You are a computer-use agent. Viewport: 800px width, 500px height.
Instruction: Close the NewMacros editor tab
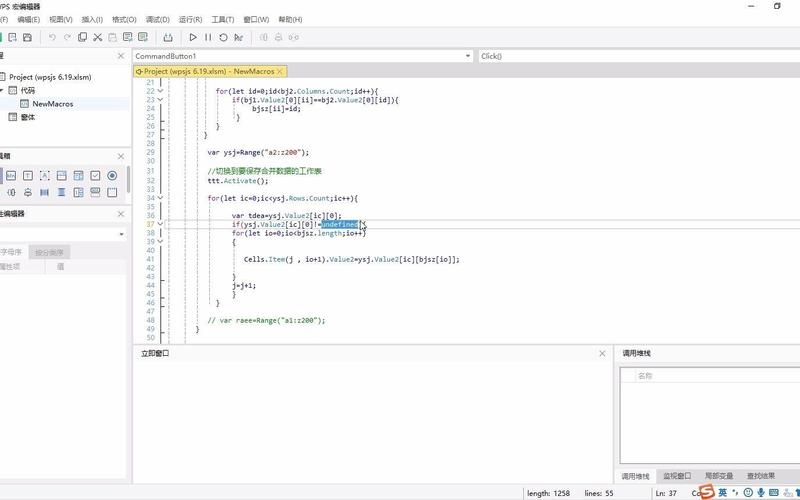click(x=280, y=71)
